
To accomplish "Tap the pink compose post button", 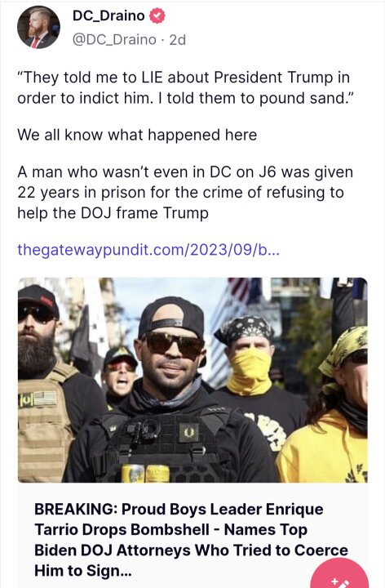I will coord(339,574).
